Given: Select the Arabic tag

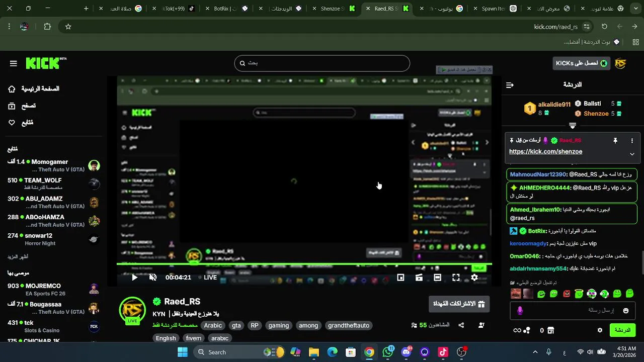Looking at the screenshot, I should point(213,325).
